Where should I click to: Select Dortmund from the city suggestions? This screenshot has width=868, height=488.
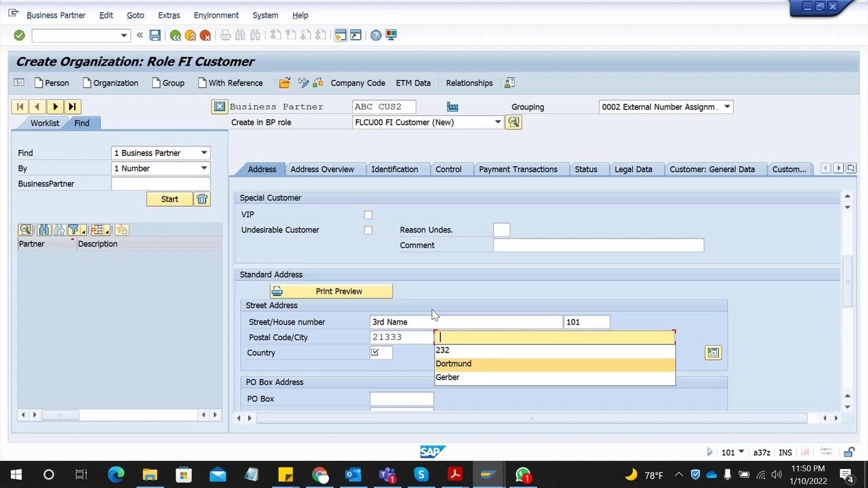pyautogui.click(x=555, y=364)
